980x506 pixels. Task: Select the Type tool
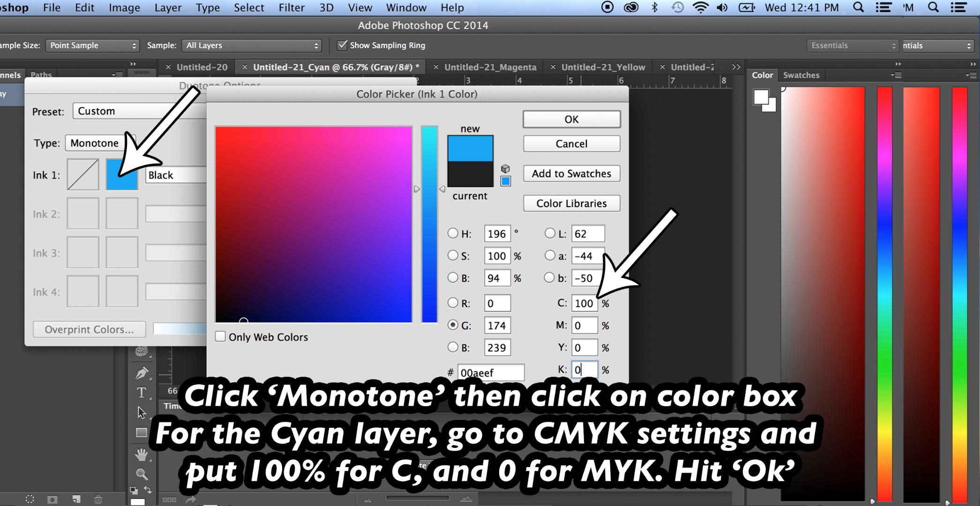pos(141,393)
